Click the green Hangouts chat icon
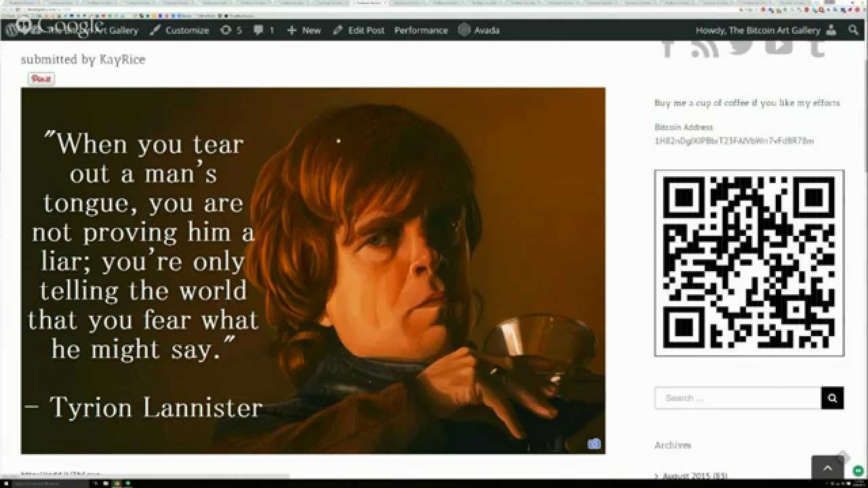This screenshot has height=488, width=868. pyautogui.click(x=859, y=471)
